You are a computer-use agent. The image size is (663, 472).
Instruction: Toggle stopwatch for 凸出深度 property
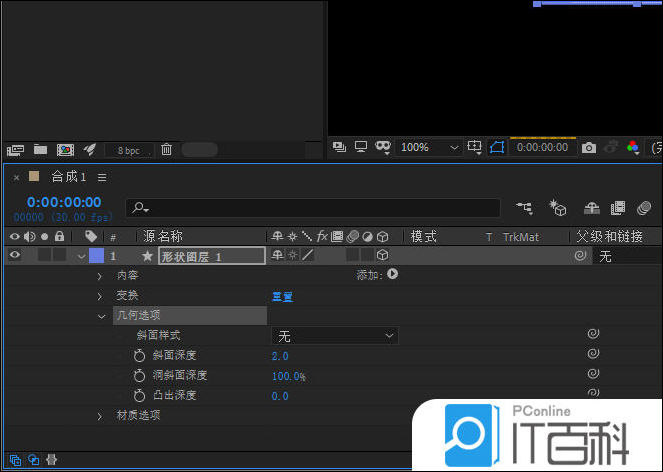pyautogui.click(x=139, y=395)
